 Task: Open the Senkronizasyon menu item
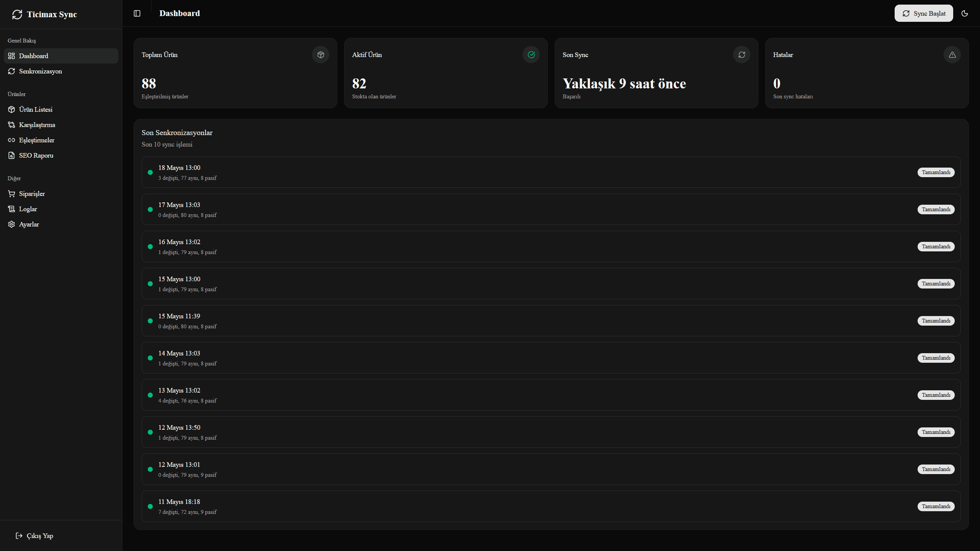click(x=61, y=71)
